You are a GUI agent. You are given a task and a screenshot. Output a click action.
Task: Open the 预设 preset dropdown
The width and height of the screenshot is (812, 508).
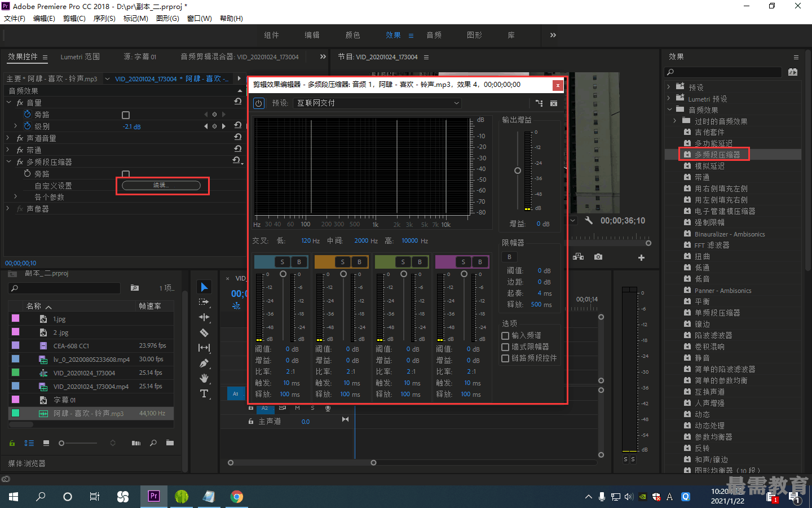(378, 103)
